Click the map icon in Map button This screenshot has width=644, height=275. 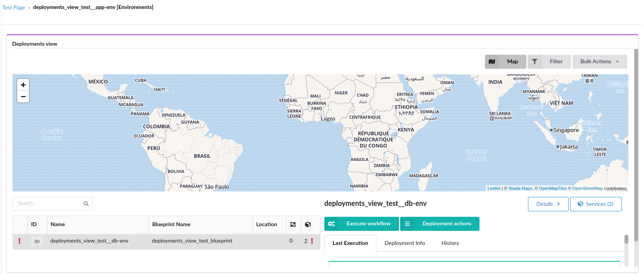click(492, 62)
